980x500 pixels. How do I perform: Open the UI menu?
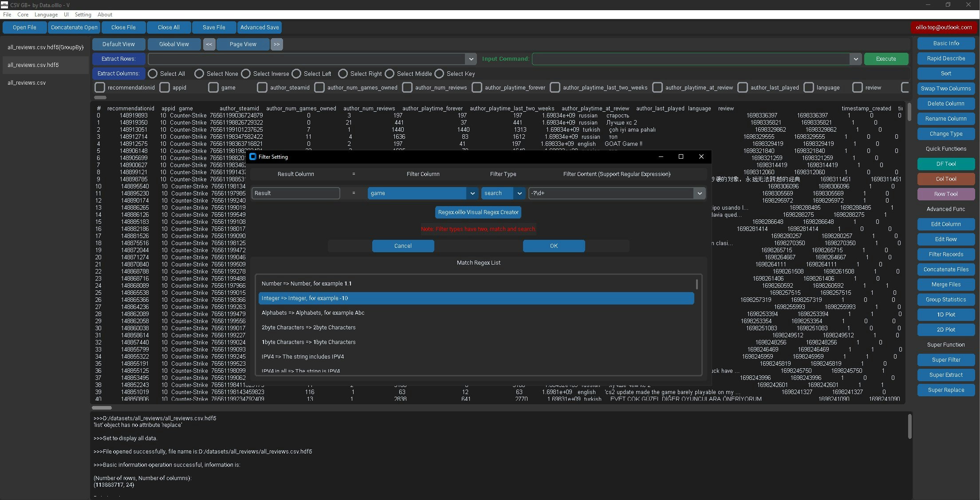66,15
